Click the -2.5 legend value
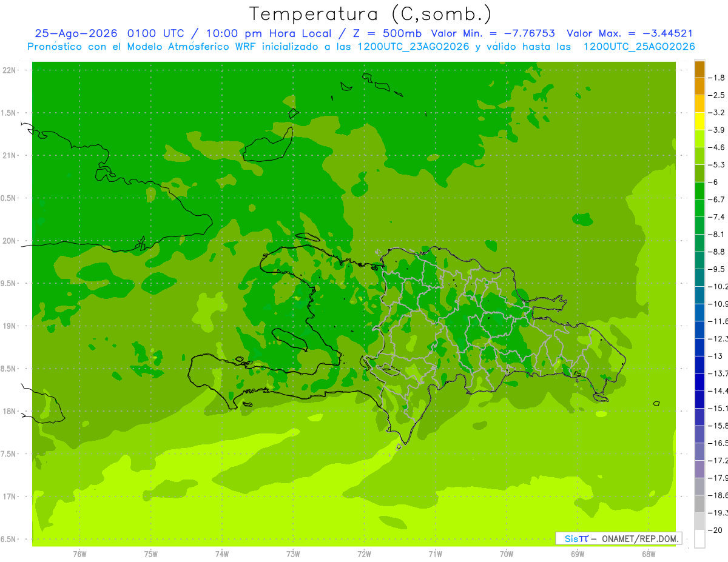Viewport: 728px width, 562px height. (x=717, y=95)
